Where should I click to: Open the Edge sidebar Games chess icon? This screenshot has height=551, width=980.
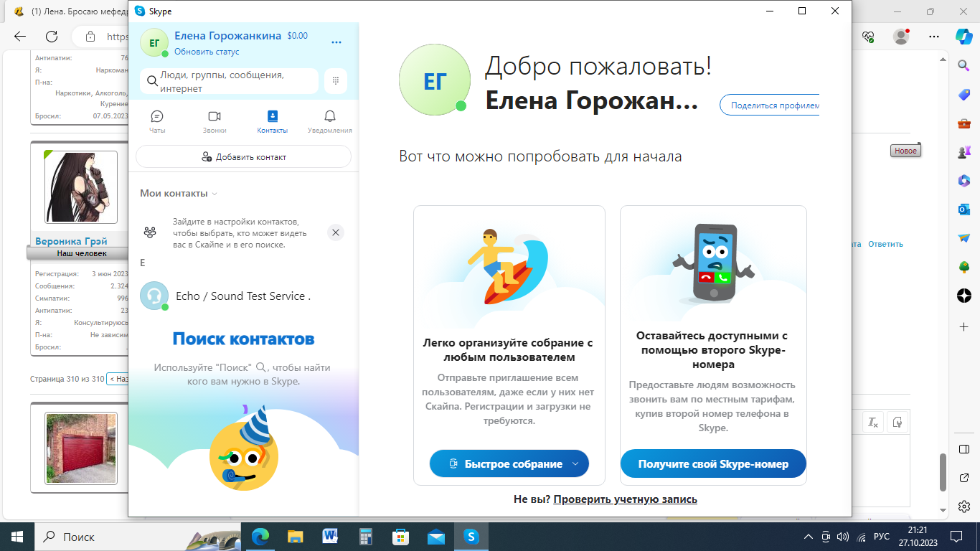[x=964, y=152]
